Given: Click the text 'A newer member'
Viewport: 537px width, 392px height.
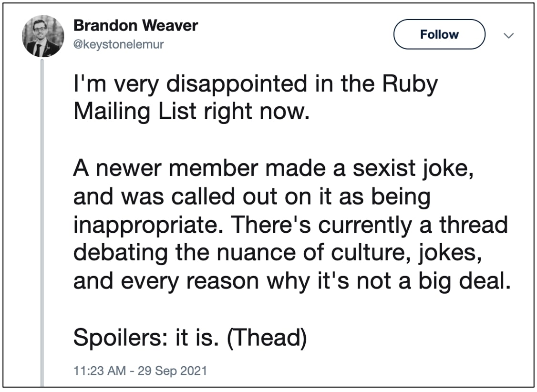Looking at the screenshot, I should pos(165,168).
